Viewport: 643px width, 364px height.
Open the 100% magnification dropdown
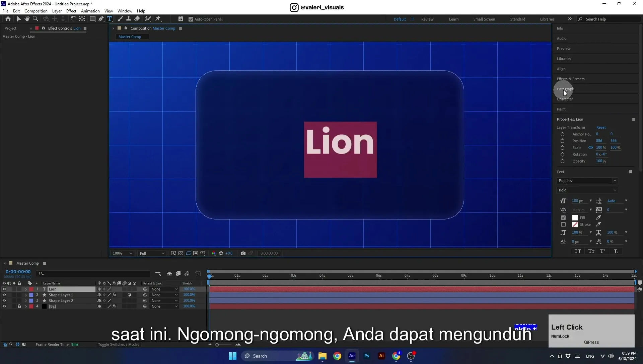tap(122, 253)
